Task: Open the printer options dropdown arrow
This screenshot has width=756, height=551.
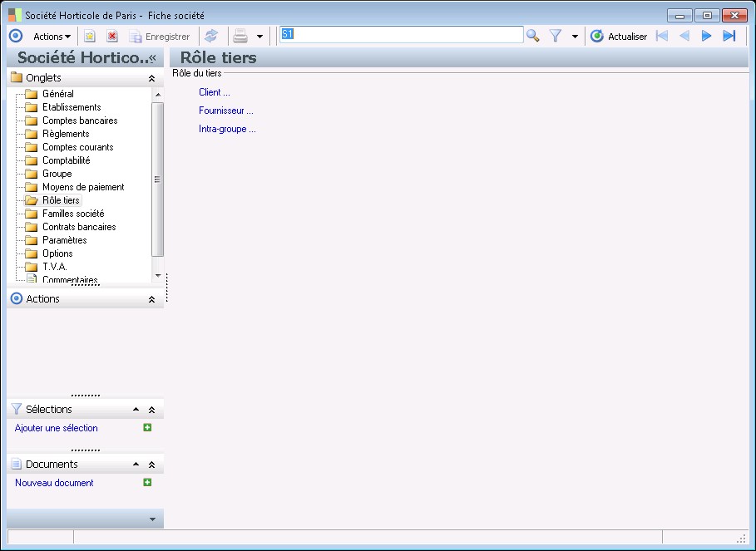Action: (259, 37)
